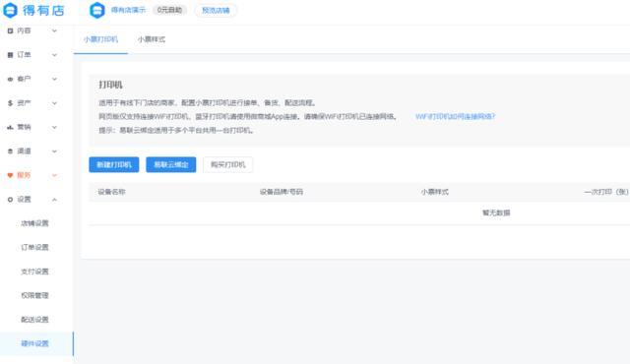Image resolution: width=630 pixels, height=364 pixels.
Task: Click the 易联云绑定 button
Action: coord(171,164)
